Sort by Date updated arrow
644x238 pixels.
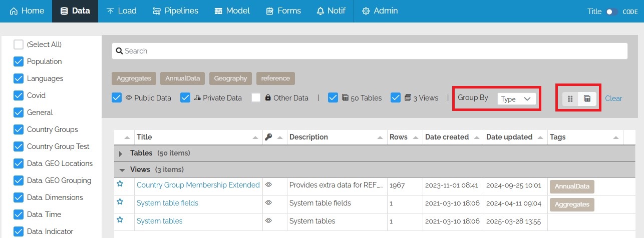click(x=541, y=137)
